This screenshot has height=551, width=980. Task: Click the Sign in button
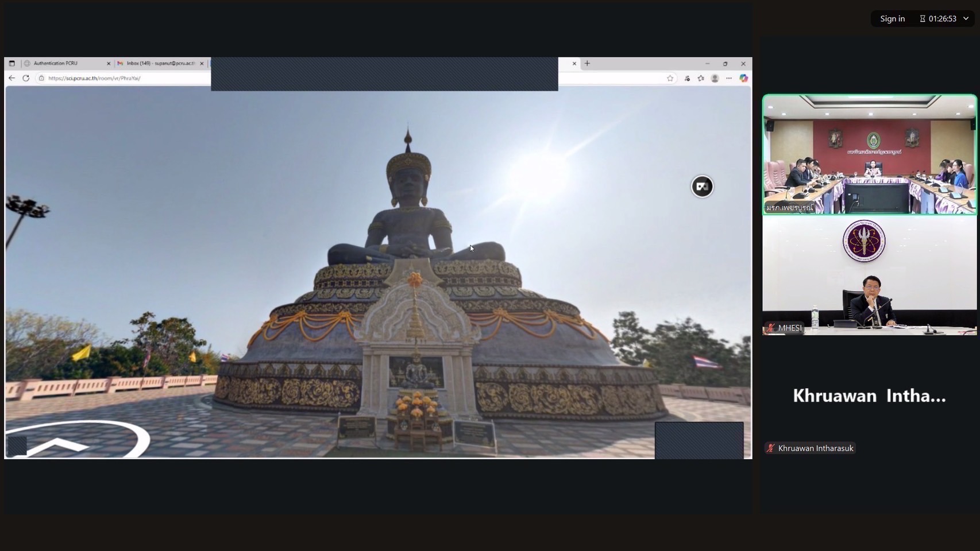click(892, 18)
